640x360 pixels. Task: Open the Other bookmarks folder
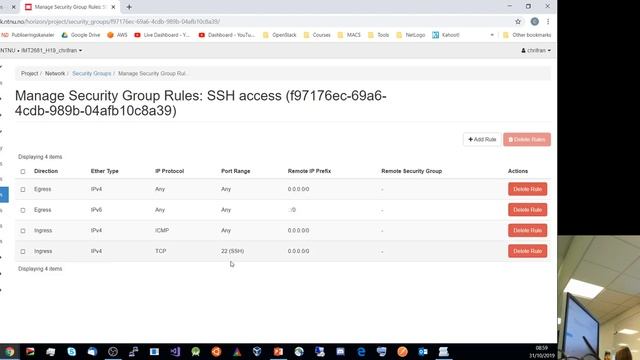coord(527,35)
